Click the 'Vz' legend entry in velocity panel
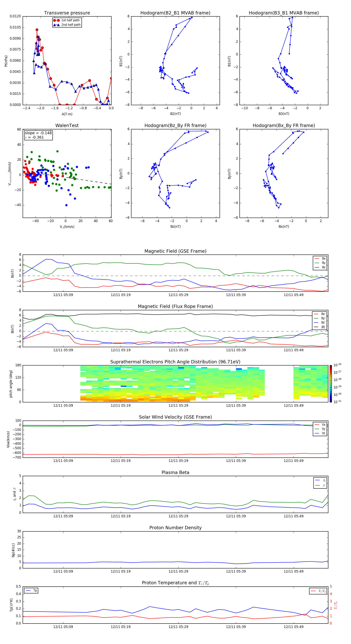 click(320, 433)
